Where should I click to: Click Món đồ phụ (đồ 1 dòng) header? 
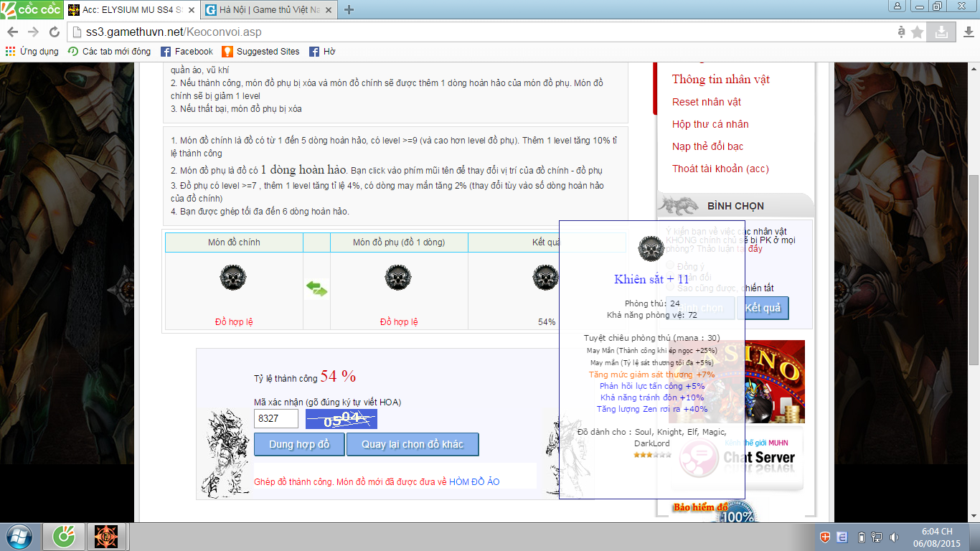[399, 242]
